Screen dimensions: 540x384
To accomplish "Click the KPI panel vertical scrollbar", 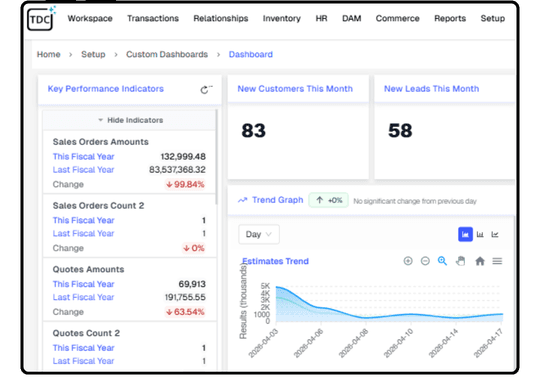I will tap(217, 157).
